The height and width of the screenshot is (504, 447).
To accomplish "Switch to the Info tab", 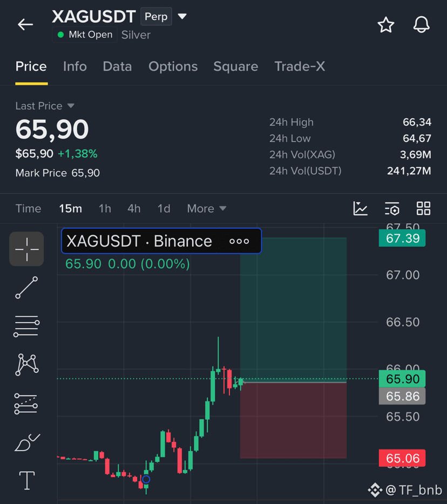I will [x=75, y=66].
